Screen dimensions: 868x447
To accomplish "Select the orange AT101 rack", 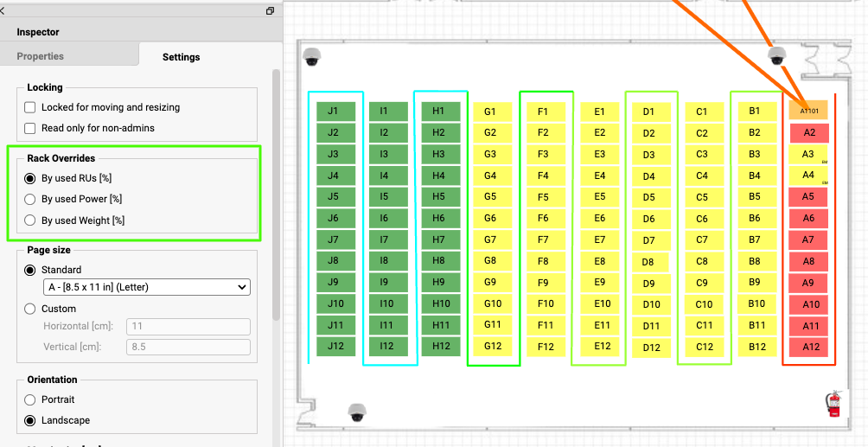I will click(x=808, y=111).
